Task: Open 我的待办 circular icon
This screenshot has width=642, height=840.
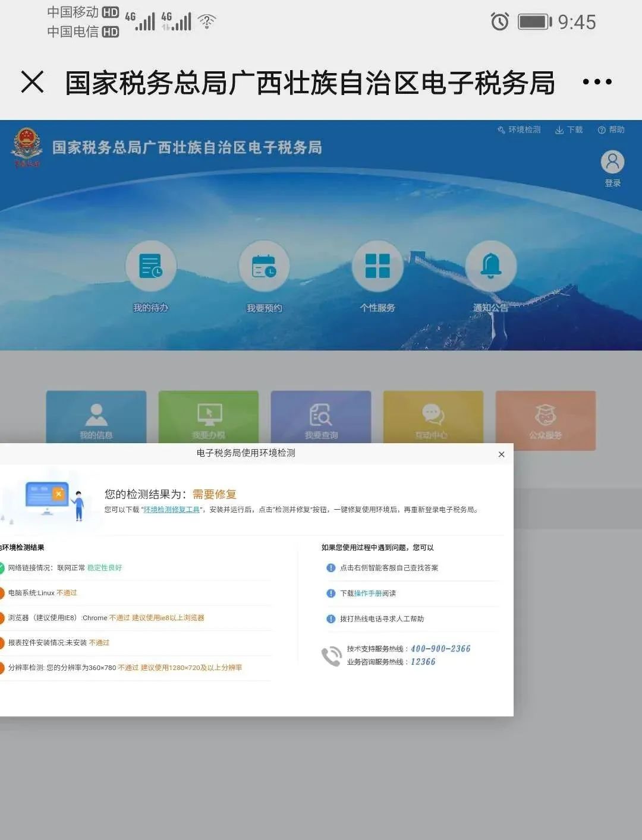Action: coord(151,266)
